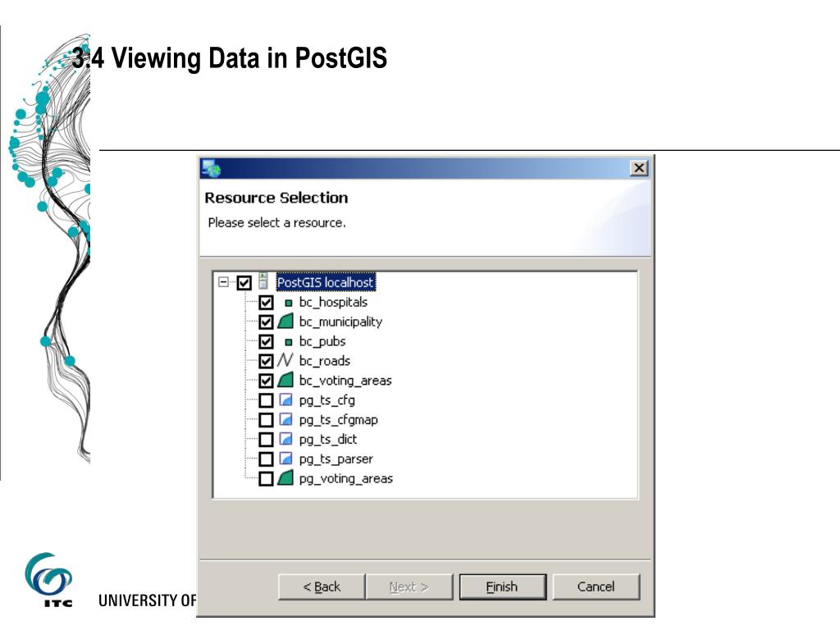
Task: Uncheck the bc_roads checkbox
Action: [x=267, y=362]
